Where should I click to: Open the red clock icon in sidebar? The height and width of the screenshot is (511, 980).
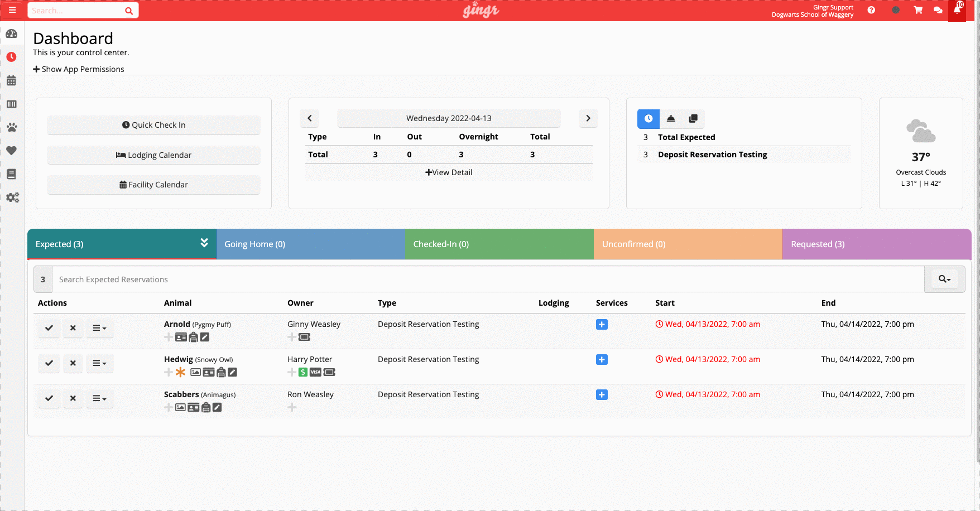point(12,57)
